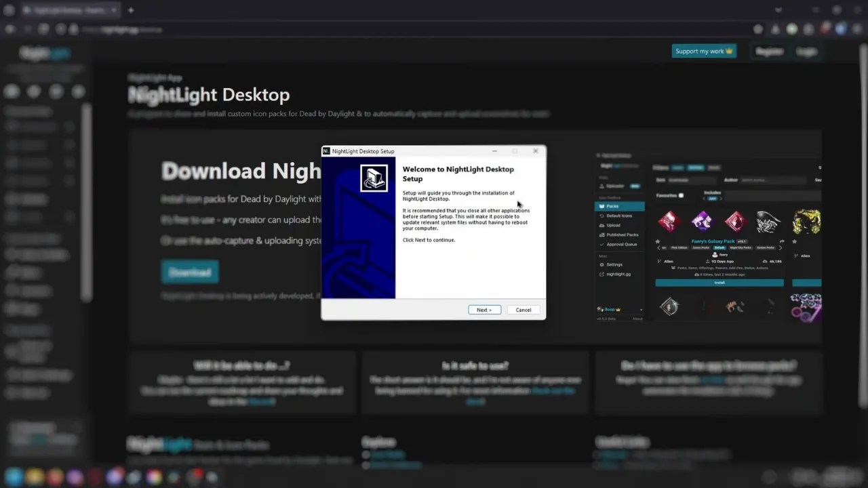The width and height of the screenshot is (868, 488).
Task: Click the blurred Download button on webpage
Action: pyautogui.click(x=190, y=272)
